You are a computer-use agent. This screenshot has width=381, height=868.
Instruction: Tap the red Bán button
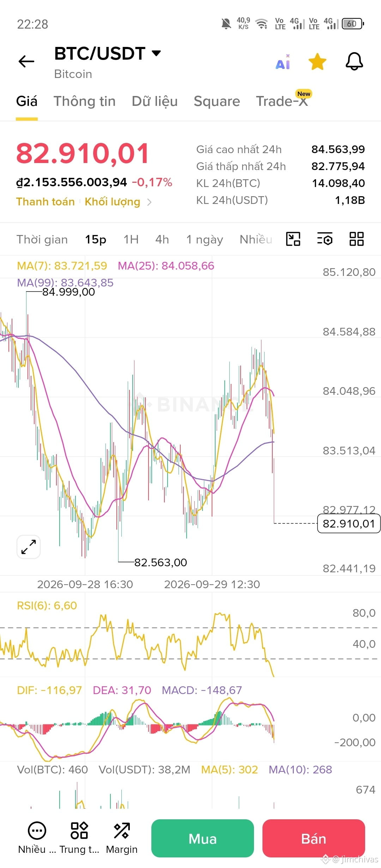[314, 838]
